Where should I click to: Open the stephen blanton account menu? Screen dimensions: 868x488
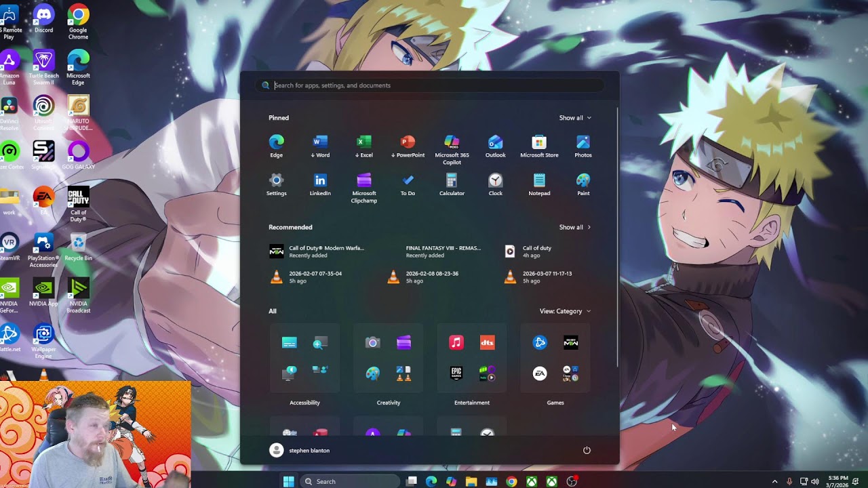(300, 450)
